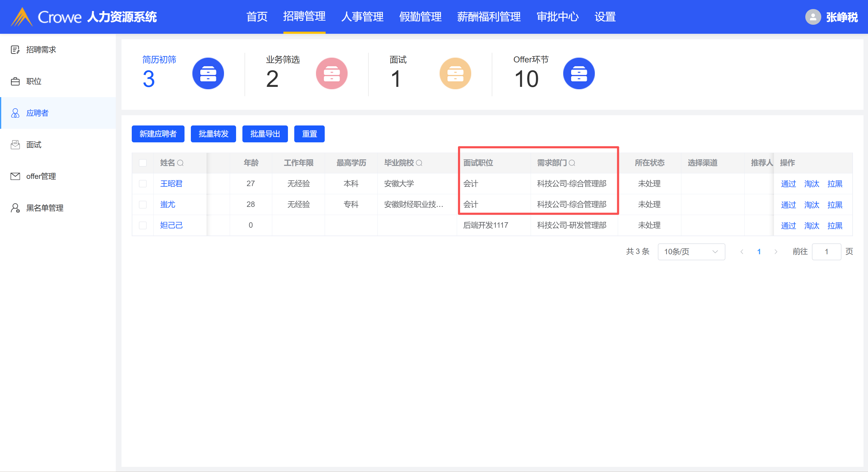Click the orange 面试 stage icon
Viewport: 868px width, 472px height.
pyautogui.click(x=455, y=74)
